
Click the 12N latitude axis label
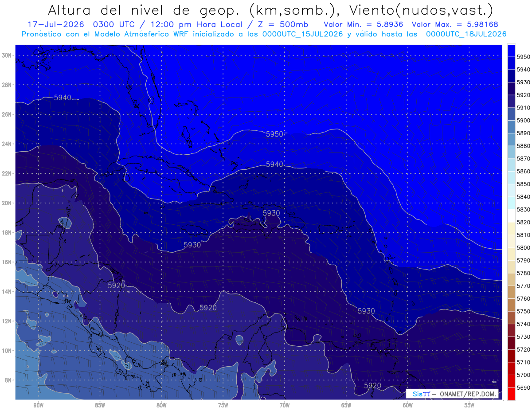click(x=6, y=321)
